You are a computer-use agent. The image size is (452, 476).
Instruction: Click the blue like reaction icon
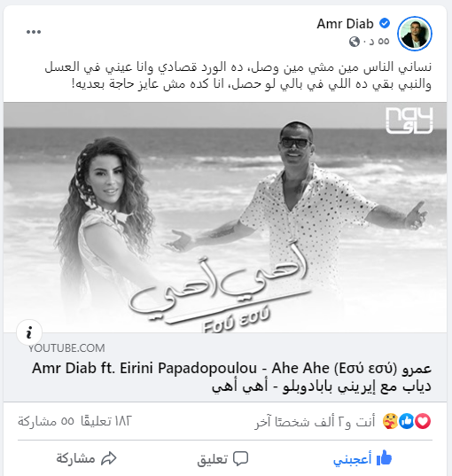[x=407, y=421]
